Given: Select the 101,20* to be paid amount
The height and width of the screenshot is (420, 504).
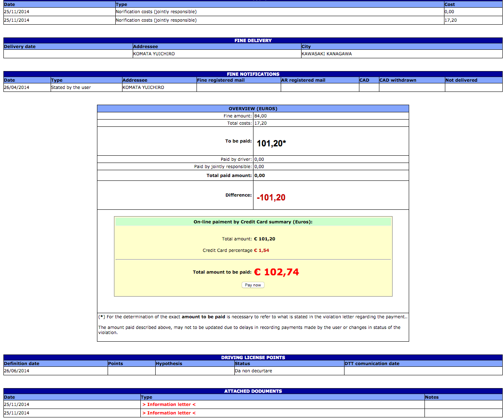Looking at the screenshot, I should click(271, 144).
